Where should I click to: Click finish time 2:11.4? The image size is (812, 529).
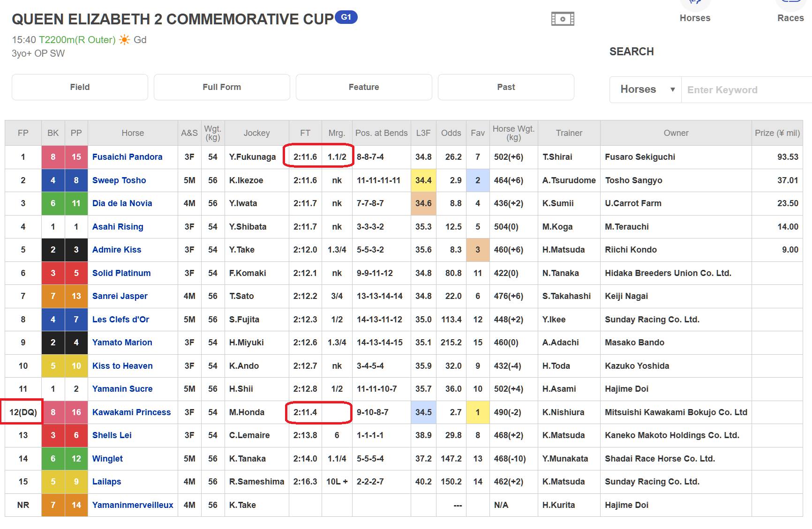click(305, 412)
